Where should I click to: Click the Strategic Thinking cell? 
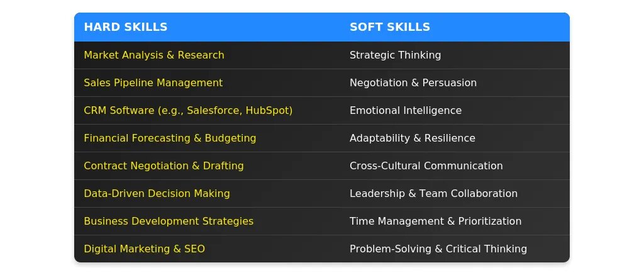395,55
